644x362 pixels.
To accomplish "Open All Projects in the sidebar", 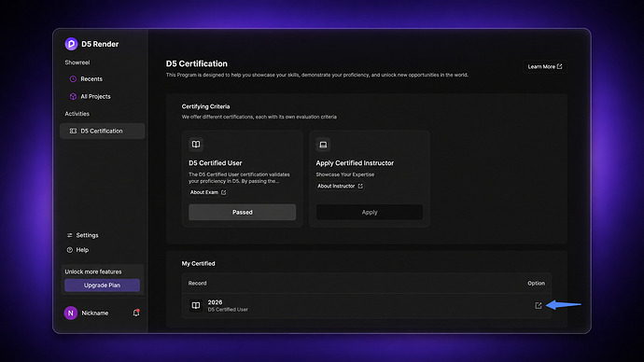I will pyautogui.click(x=90, y=96).
